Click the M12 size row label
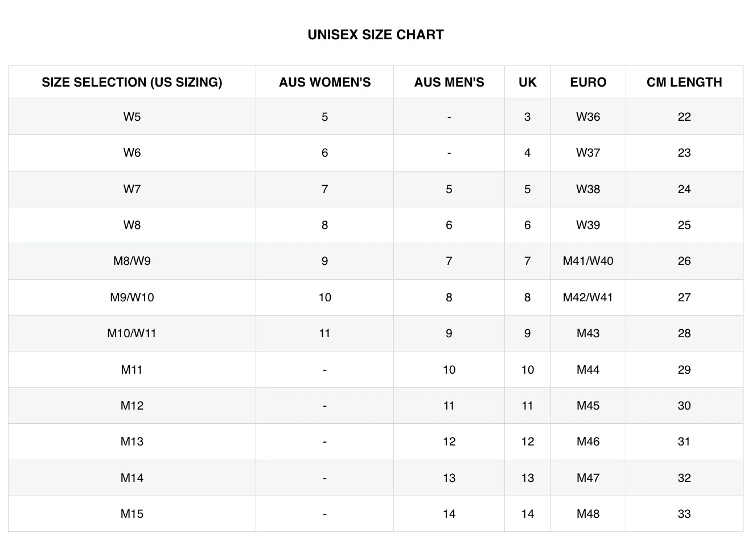The image size is (756, 548). (132, 406)
